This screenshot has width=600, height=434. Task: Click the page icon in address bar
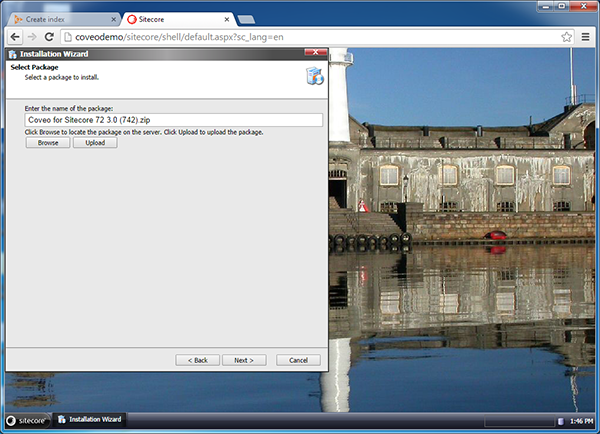[68, 37]
